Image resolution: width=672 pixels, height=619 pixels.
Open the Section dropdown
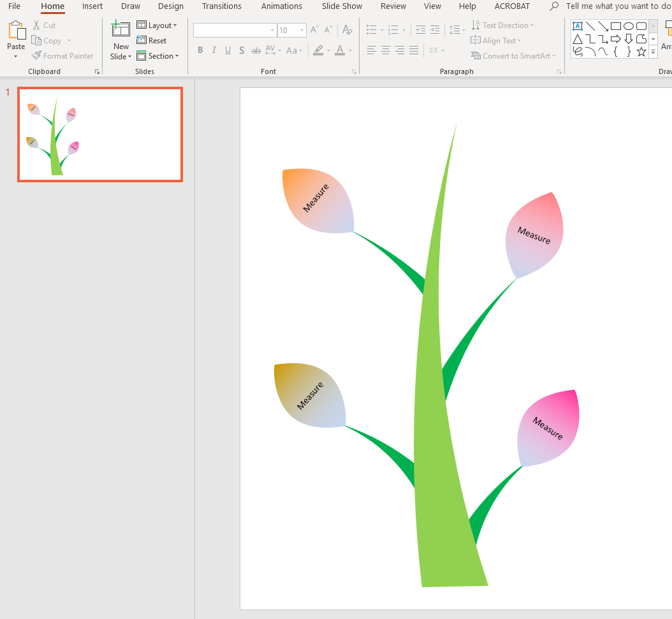point(157,56)
